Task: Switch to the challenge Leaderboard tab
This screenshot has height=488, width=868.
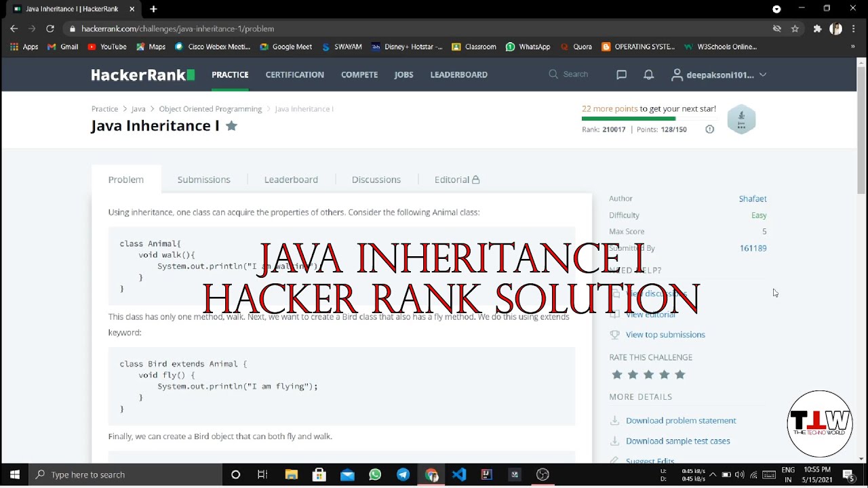Action: [x=291, y=180]
